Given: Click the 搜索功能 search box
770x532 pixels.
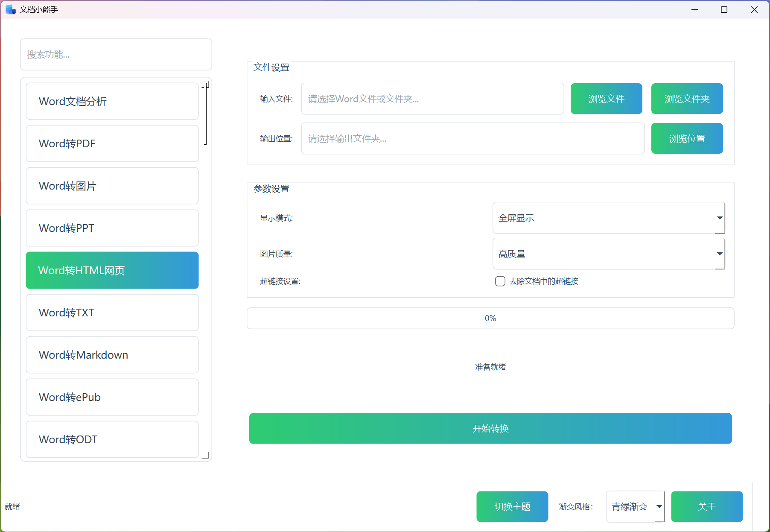Looking at the screenshot, I should pos(116,54).
